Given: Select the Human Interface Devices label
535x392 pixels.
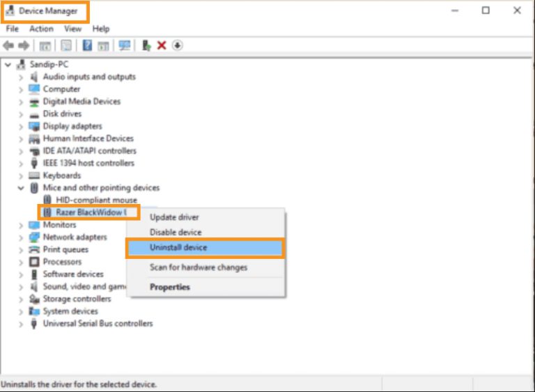Looking at the screenshot, I should [x=88, y=139].
